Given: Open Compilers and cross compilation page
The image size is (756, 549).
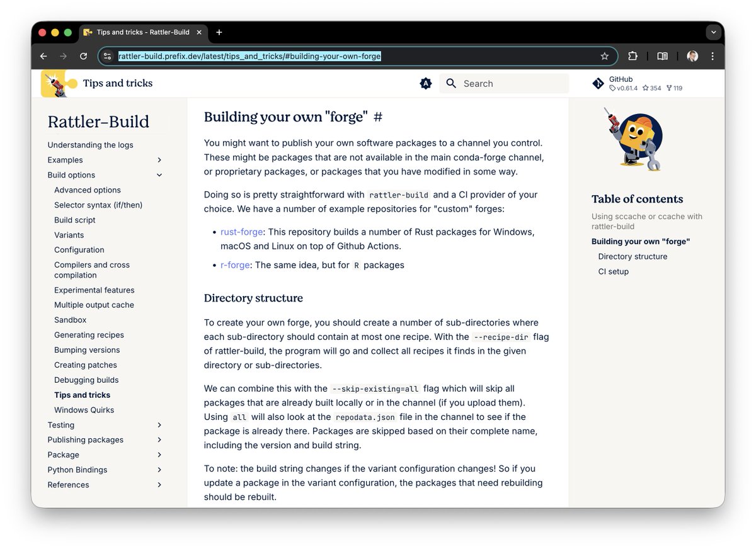Looking at the screenshot, I should tap(92, 270).
